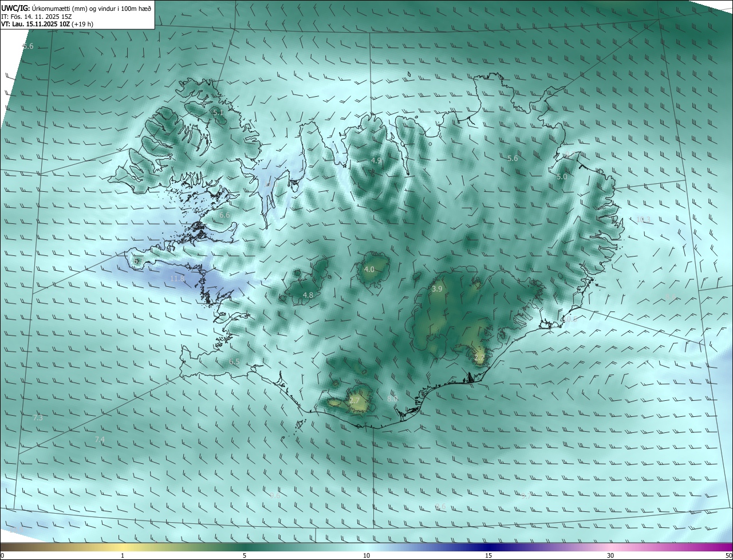
Task: Click the colorbar tick label 5
Action: coord(245,555)
